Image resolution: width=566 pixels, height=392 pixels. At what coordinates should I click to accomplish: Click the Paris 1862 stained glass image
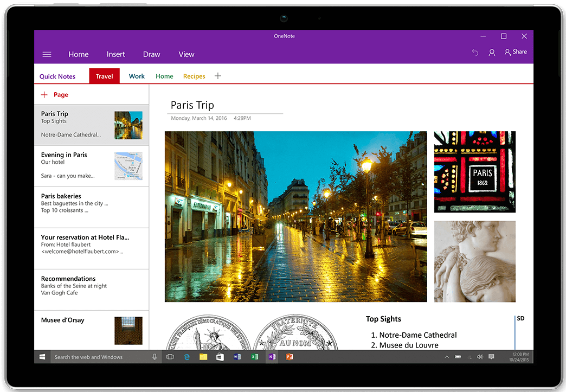[x=474, y=172]
